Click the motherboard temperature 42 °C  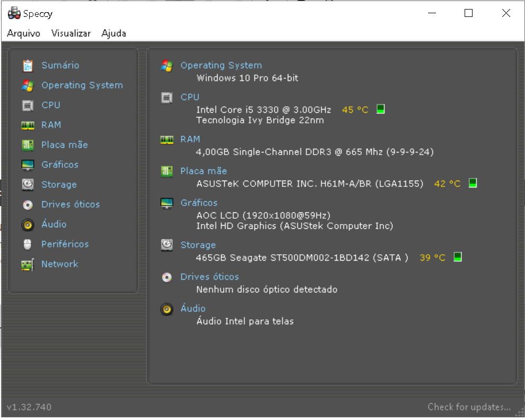pos(447,184)
